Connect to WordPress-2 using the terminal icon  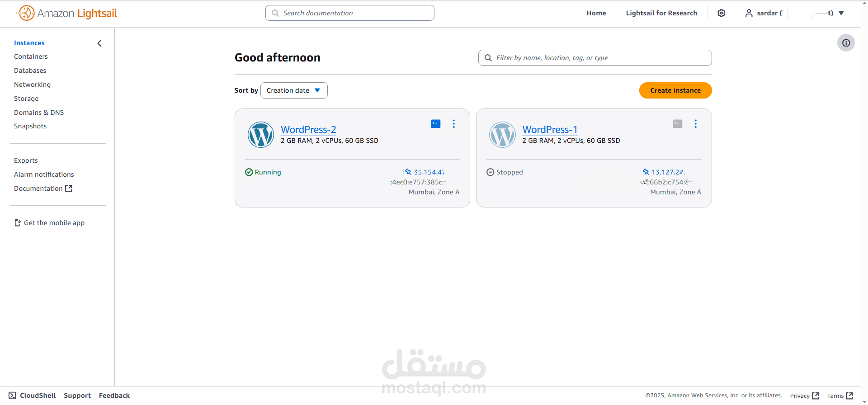pos(436,124)
